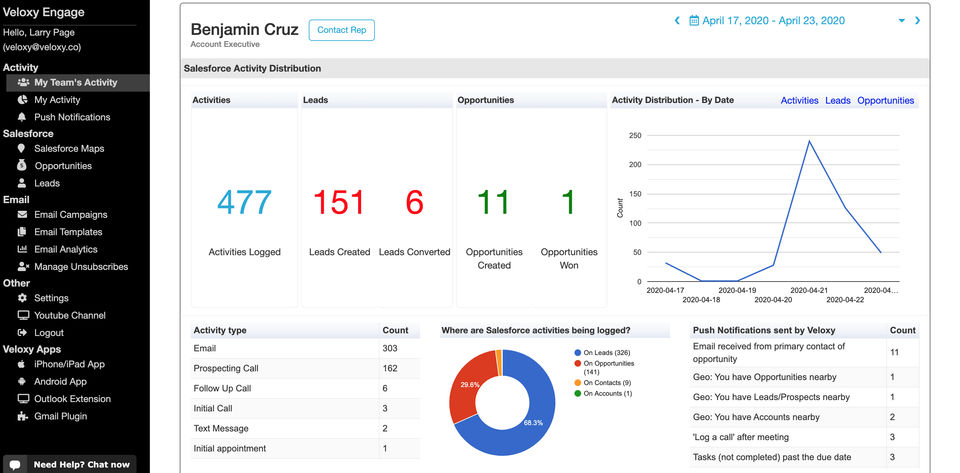Open the date range dropdown arrow

pos(901,21)
